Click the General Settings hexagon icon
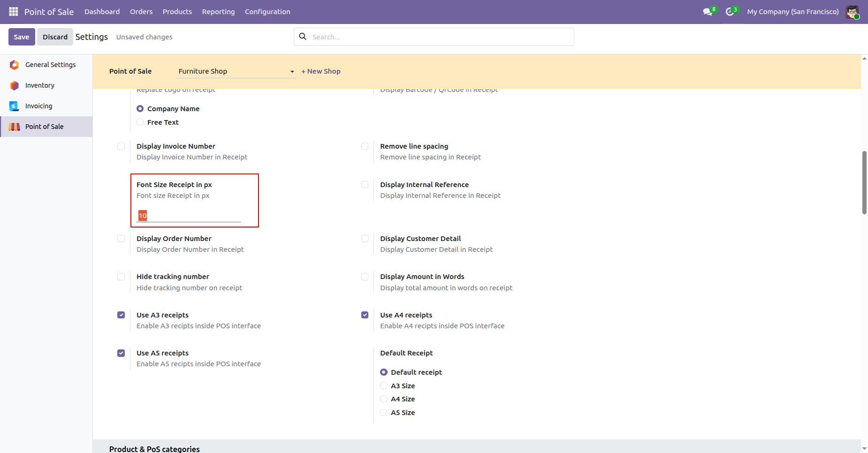Screen dimensions: 868x453 (x=15, y=65)
